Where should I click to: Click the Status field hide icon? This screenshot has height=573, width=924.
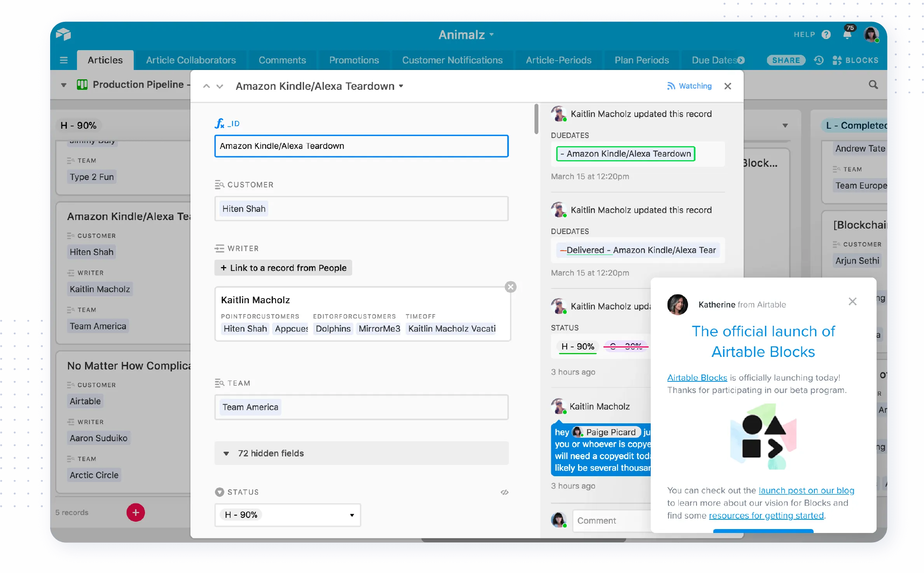click(504, 492)
